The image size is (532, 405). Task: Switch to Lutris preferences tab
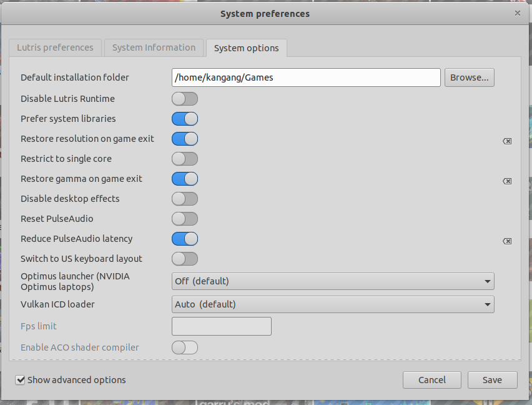[55, 47]
